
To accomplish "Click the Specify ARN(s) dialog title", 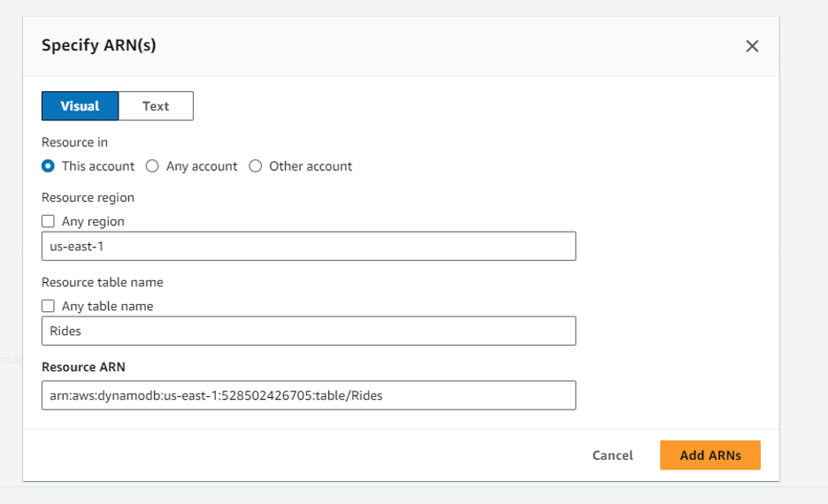I will point(99,45).
